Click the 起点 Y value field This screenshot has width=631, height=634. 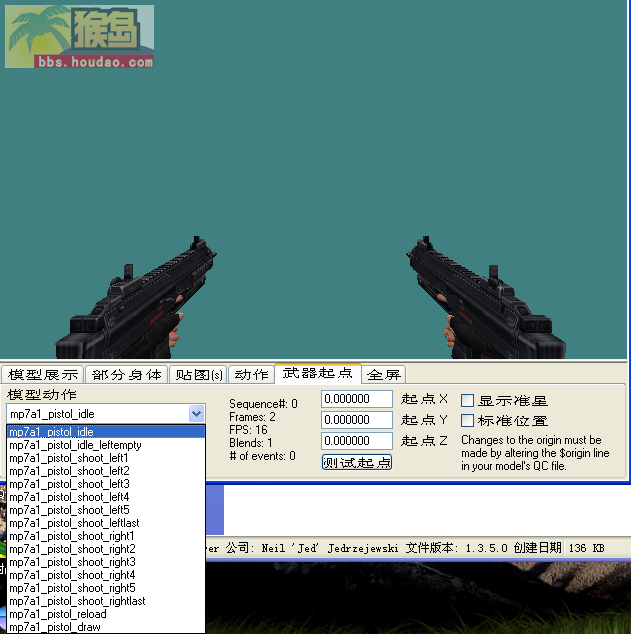[357, 420]
